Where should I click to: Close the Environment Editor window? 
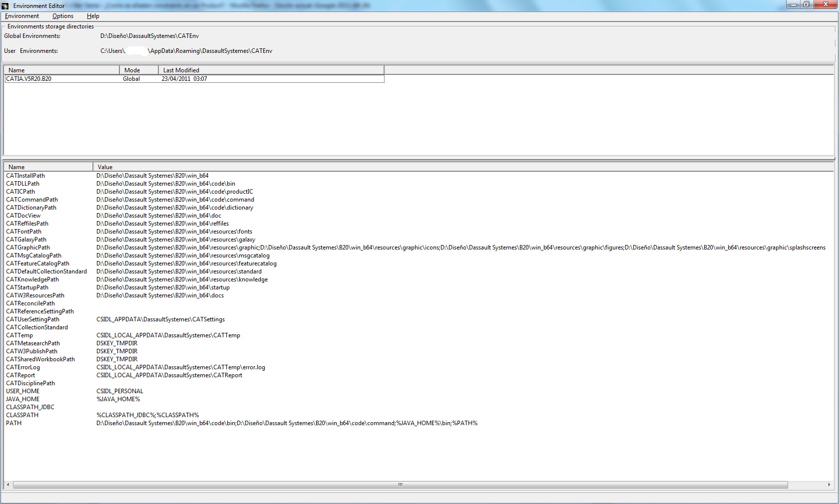(x=826, y=4)
